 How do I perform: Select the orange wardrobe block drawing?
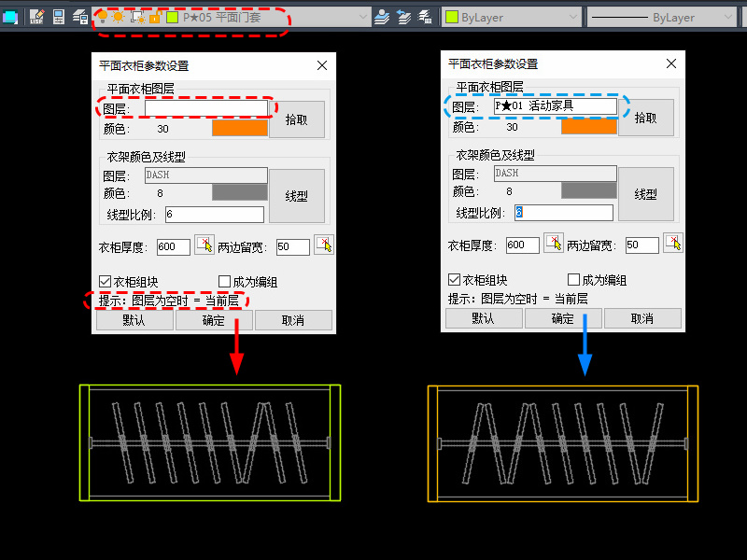[563, 444]
